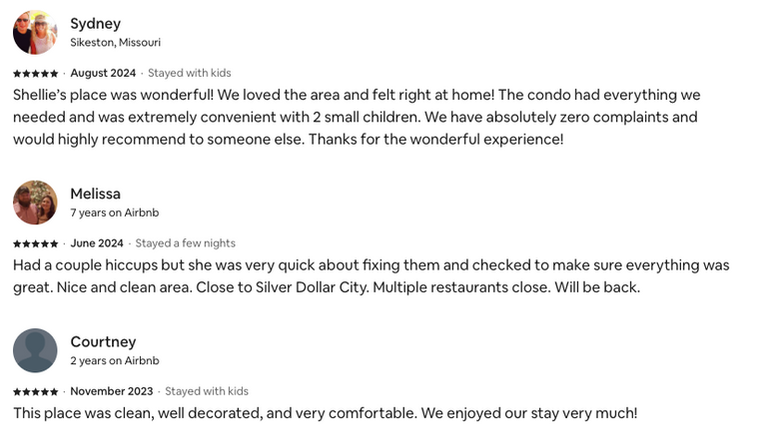The height and width of the screenshot is (442, 757).
Task: Click the five-star rating on Sydney's review
Action: click(35, 73)
